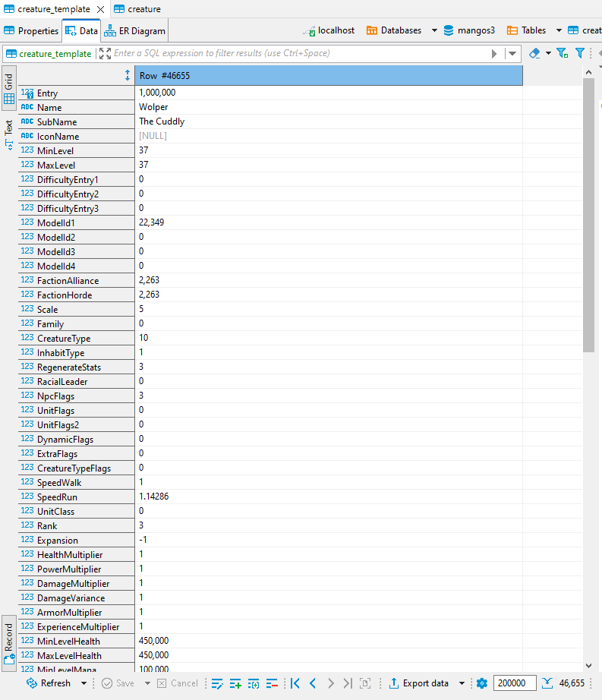Click the localhost connection breadcrumb
The height and width of the screenshot is (700, 602).
(x=329, y=30)
